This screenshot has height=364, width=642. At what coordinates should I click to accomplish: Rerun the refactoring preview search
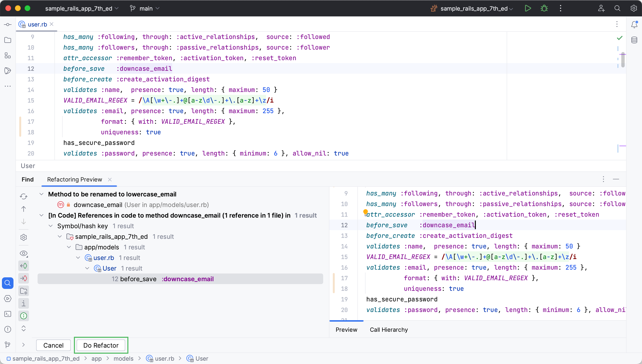[x=24, y=196]
